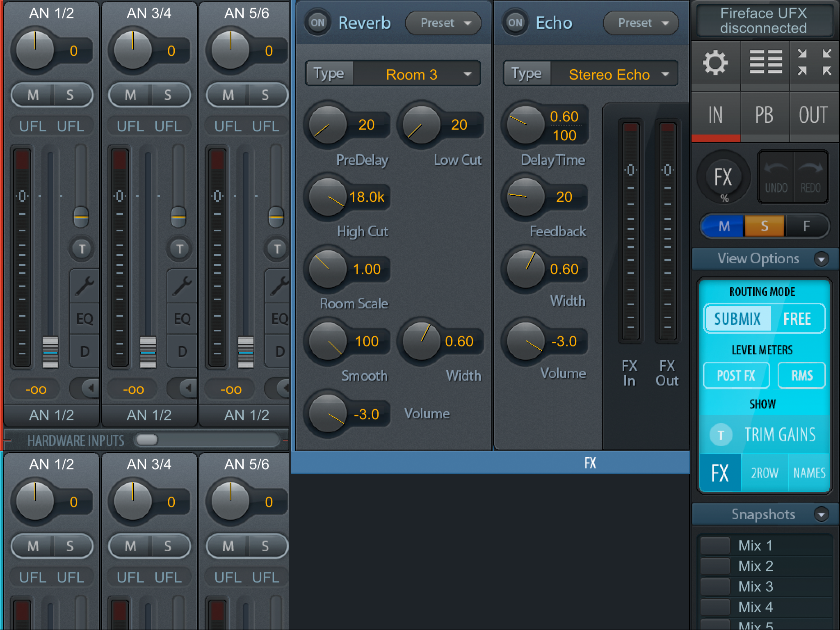The height and width of the screenshot is (630, 840).
Task: Click the Hardware Inputs horizontal scroll slider
Action: [147, 440]
